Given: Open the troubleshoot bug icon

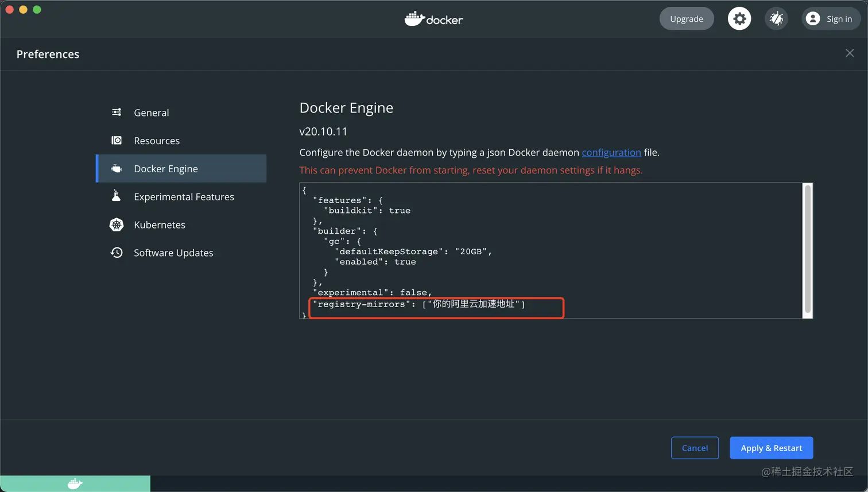Looking at the screenshot, I should pyautogui.click(x=776, y=19).
